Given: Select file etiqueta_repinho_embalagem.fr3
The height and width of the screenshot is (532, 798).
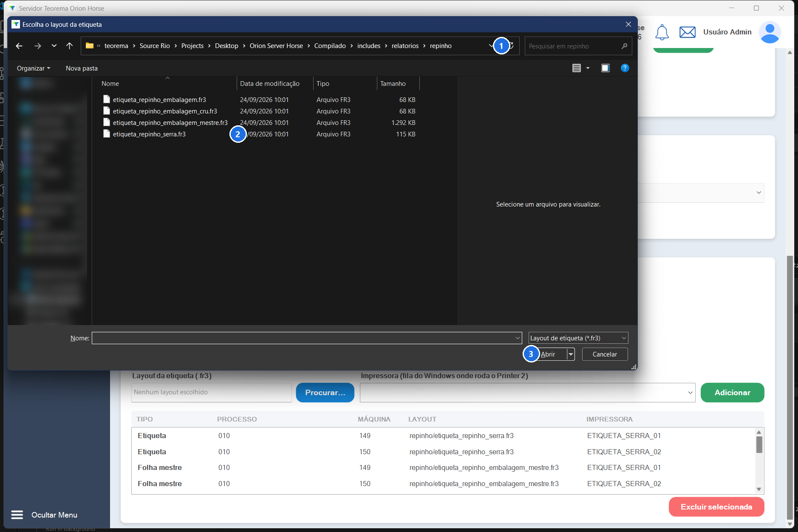Looking at the screenshot, I should click(x=159, y=99).
